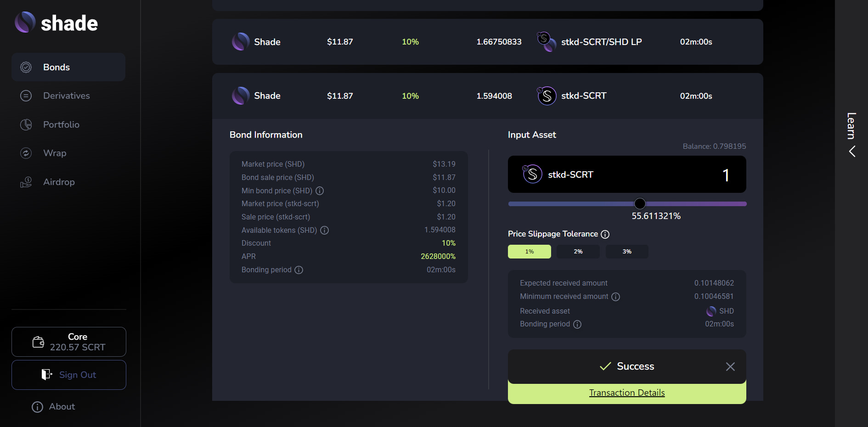The width and height of the screenshot is (868, 427).
Task: Dismiss the Success notification
Action: coord(730,366)
